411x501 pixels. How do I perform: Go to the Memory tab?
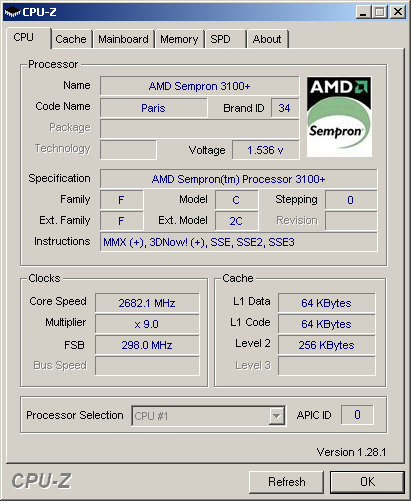[179, 39]
